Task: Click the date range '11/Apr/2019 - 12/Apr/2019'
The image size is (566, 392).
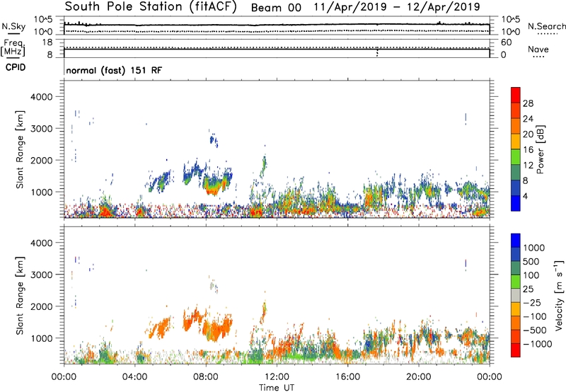Action: 397,7
